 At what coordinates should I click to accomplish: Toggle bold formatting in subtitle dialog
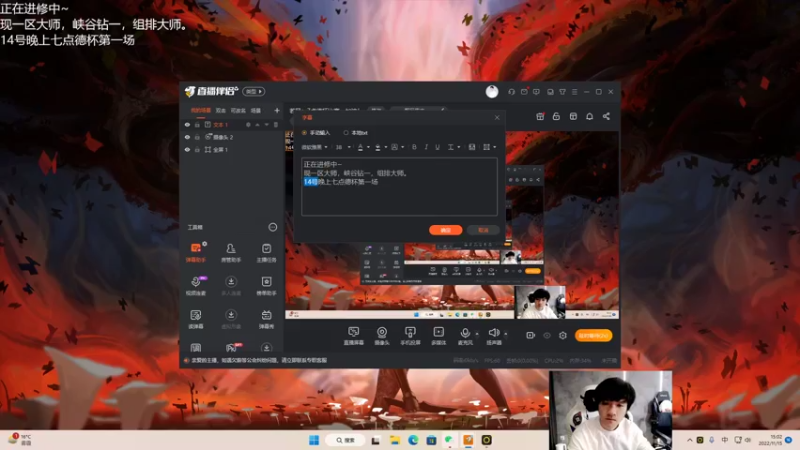tap(414, 147)
